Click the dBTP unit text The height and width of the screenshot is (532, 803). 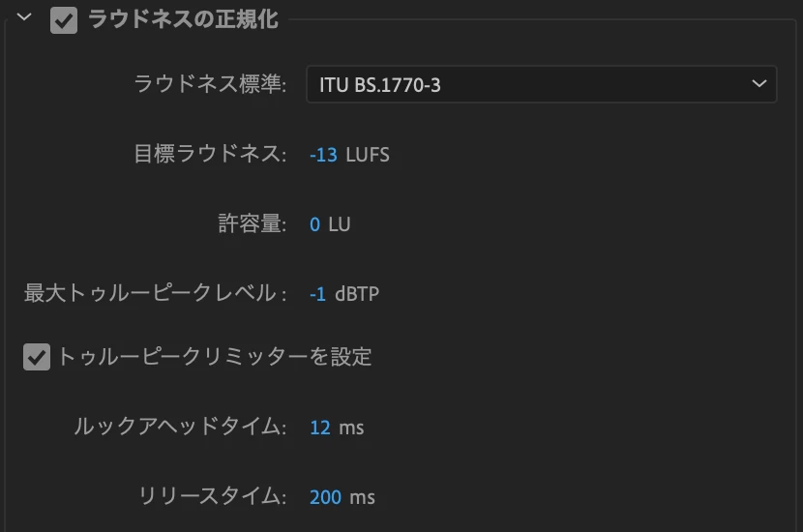click(357, 294)
